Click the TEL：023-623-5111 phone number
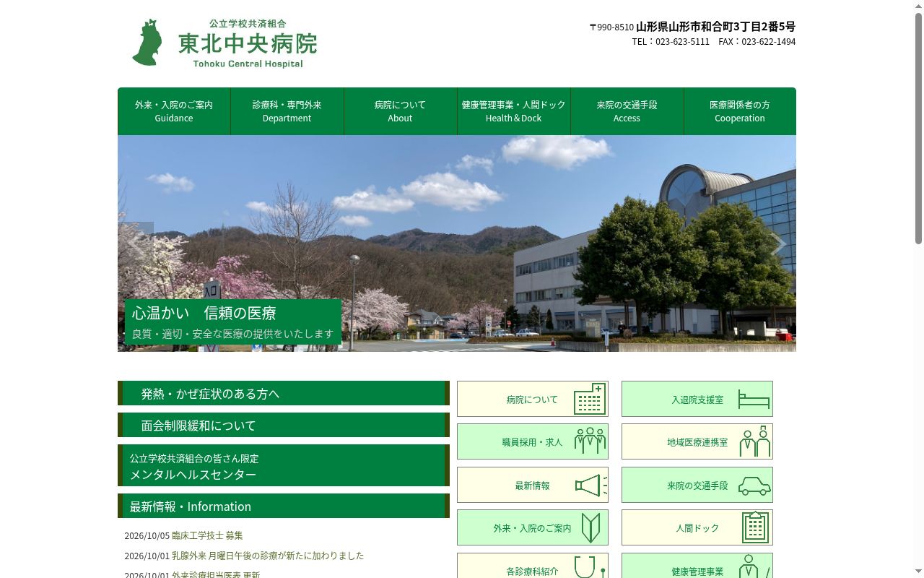 [x=671, y=42]
